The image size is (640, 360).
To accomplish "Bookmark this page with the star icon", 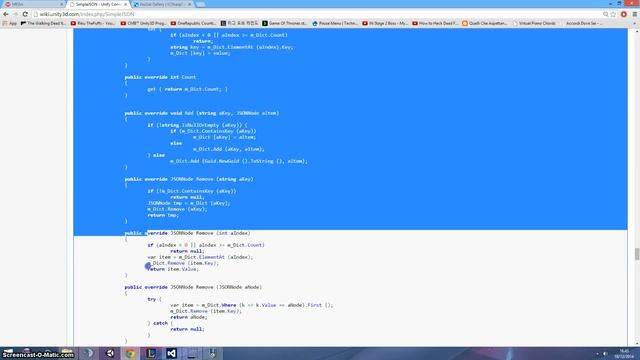I will click(613, 14).
